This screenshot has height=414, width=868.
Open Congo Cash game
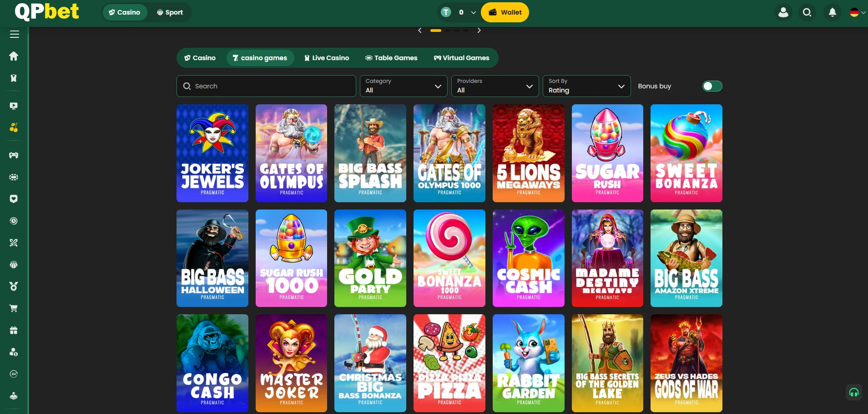coord(212,363)
